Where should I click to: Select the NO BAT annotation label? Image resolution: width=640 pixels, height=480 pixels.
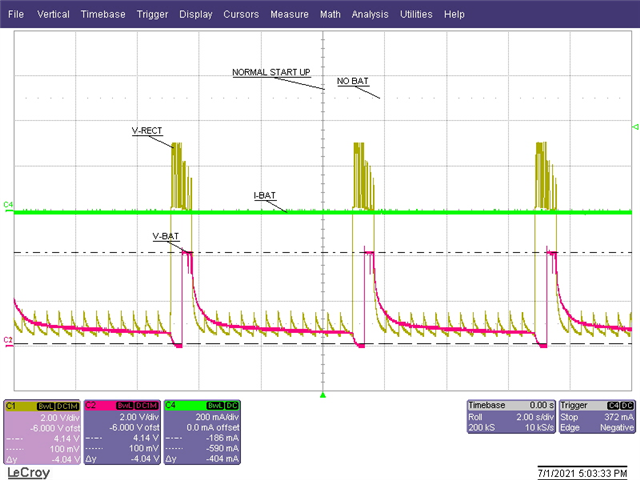(x=353, y=81)
